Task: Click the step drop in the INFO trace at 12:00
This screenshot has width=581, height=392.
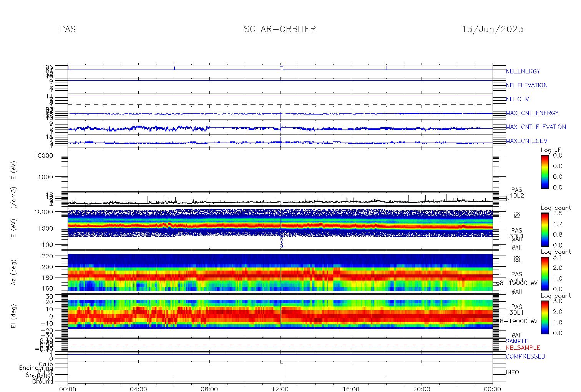Action: click(283, 370)
